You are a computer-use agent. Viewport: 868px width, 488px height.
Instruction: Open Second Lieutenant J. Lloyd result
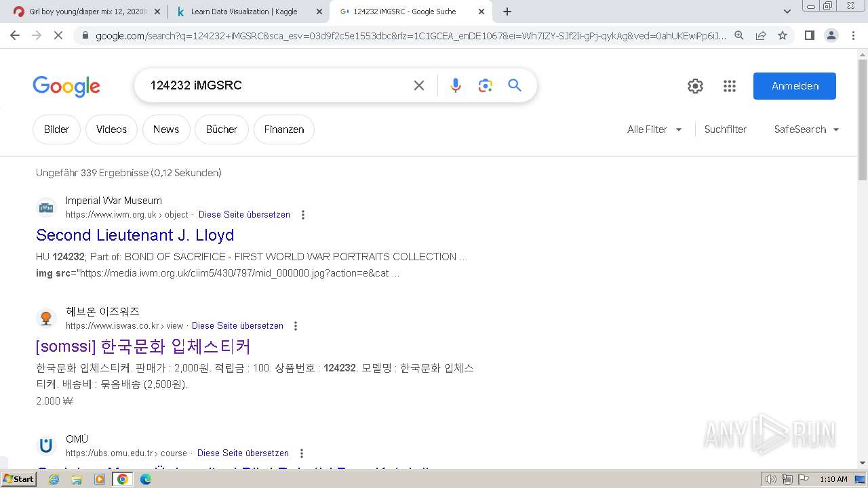(x=135, y=235)
